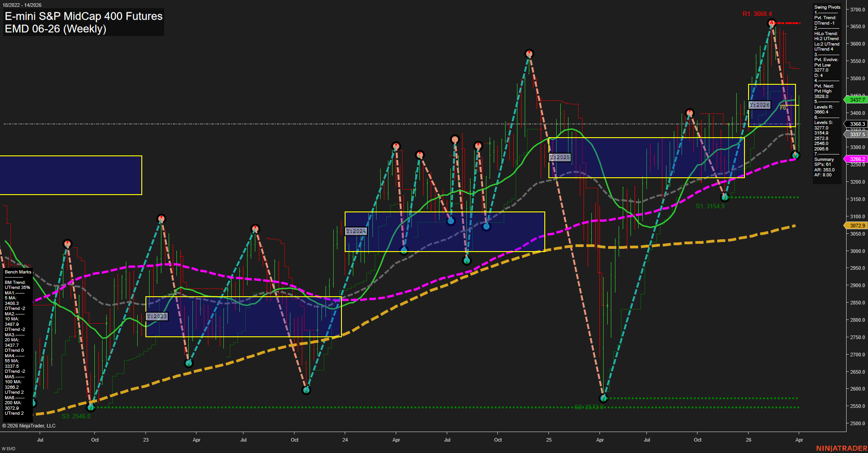This screenshot has height=453, width=868.
Task: Click the Y:2025 yearly range label
Action: 559,156
